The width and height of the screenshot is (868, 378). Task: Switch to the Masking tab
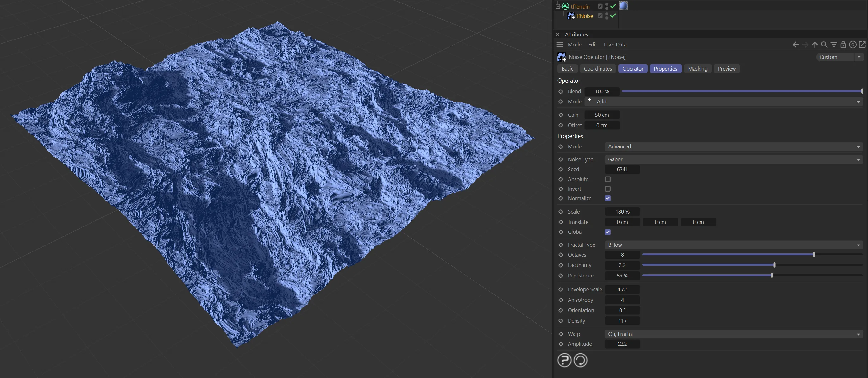(x=697, y=69)
